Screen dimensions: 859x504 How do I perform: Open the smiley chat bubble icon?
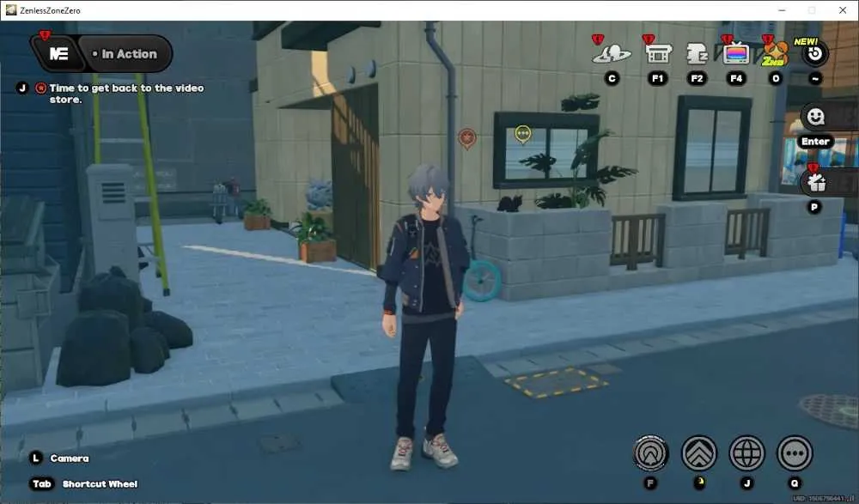816,117
